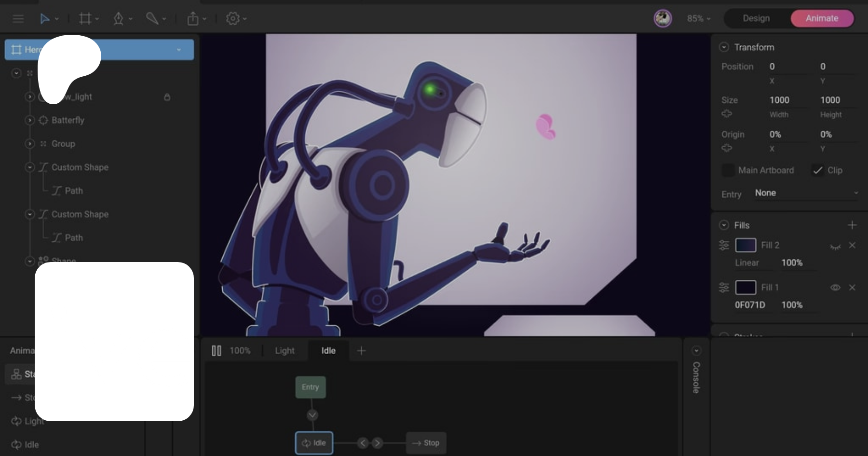Open the hamburger main menu

[x=18, y=19]
